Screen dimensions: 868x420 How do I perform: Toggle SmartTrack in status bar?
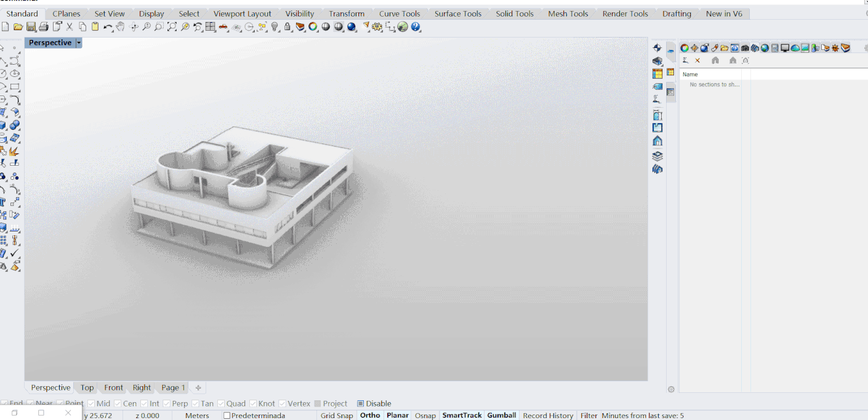[x=462, y=416]
